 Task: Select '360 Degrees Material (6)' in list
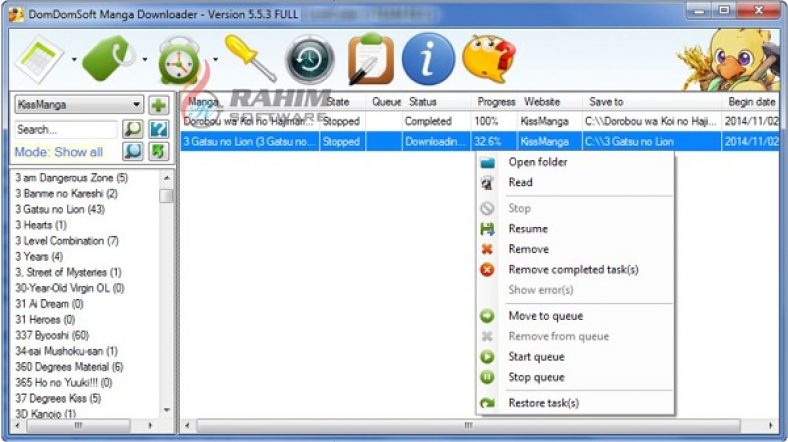pos(69,367)
